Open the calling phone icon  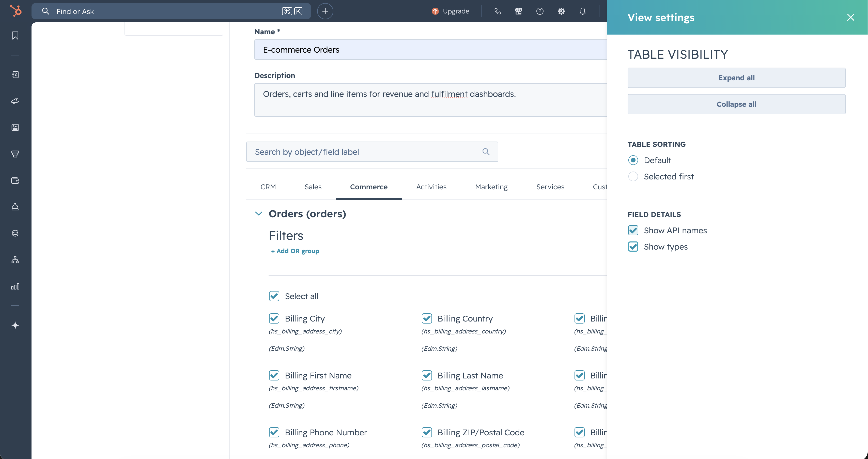tap(497, 11)
